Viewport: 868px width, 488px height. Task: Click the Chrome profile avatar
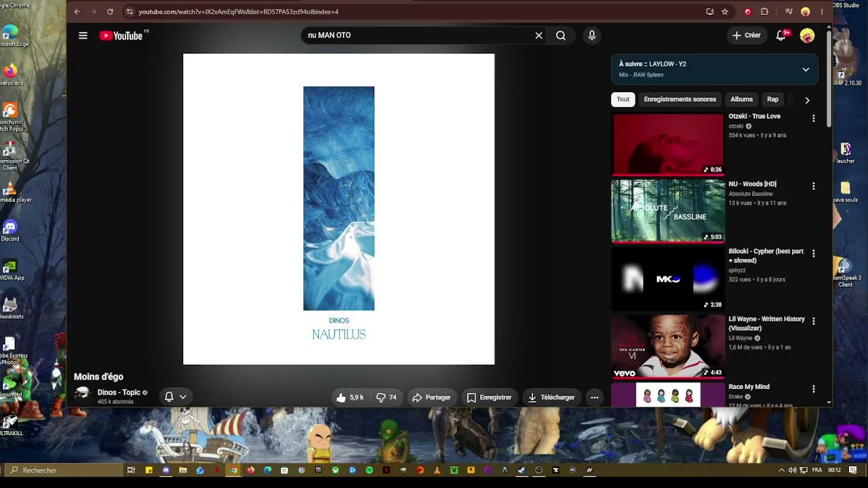point(806,12)
